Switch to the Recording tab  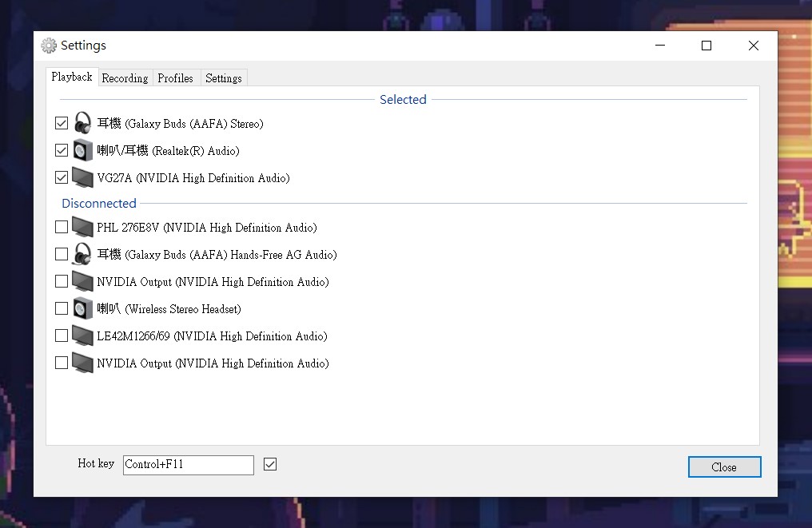pos(125,78)
